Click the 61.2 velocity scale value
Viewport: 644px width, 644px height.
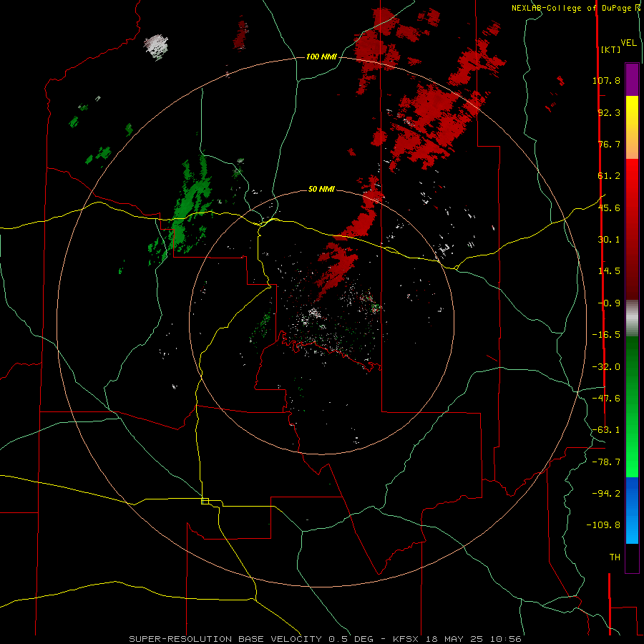tap(609, 176)
